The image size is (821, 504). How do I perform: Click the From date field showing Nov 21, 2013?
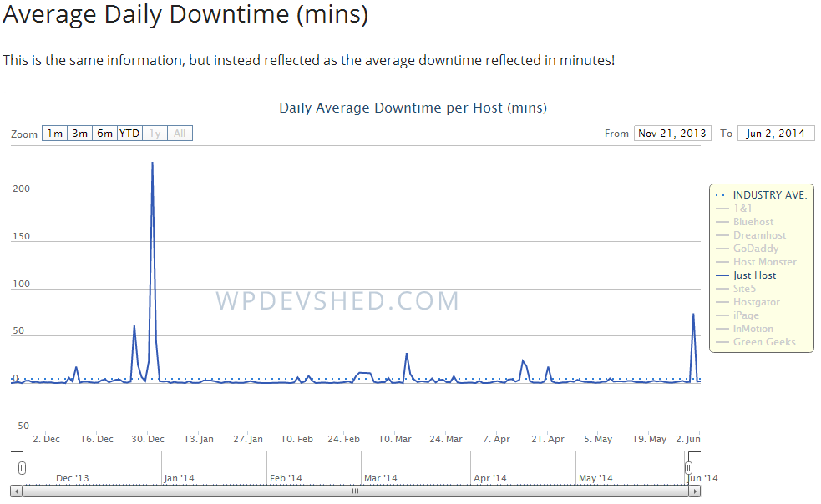coord(672,133)
